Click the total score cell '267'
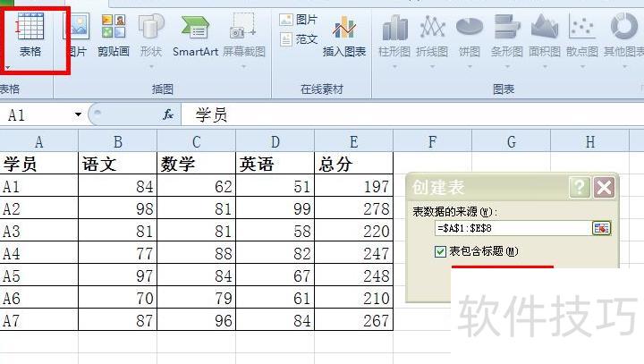Screen dimensions: 644x364 pos(353,319)
